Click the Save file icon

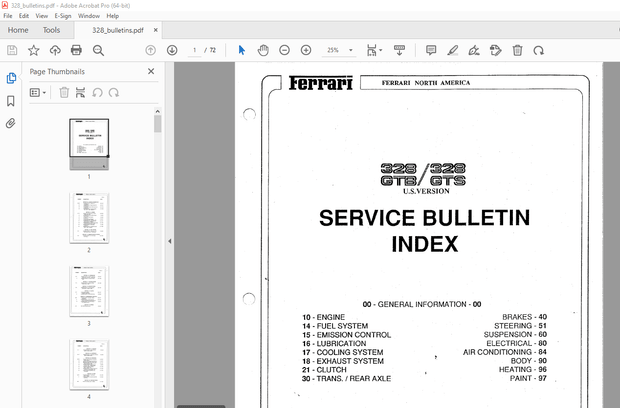coord(12,50)
